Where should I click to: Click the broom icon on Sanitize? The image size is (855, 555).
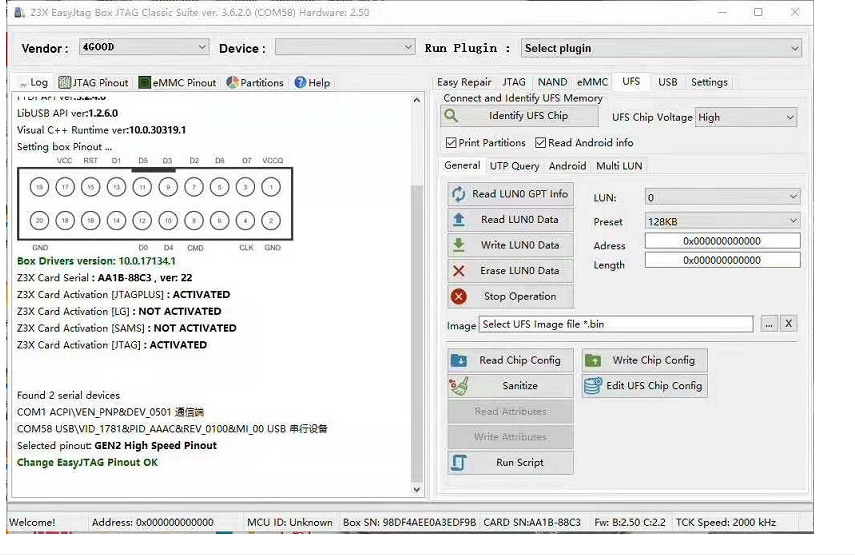(x=459, y=386)
